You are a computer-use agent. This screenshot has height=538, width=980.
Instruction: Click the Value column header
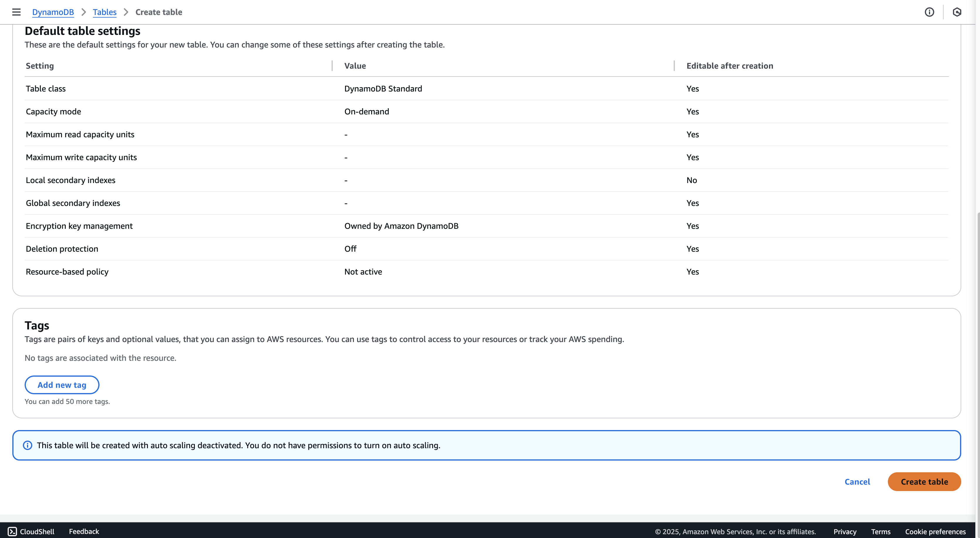pos(355,66)
